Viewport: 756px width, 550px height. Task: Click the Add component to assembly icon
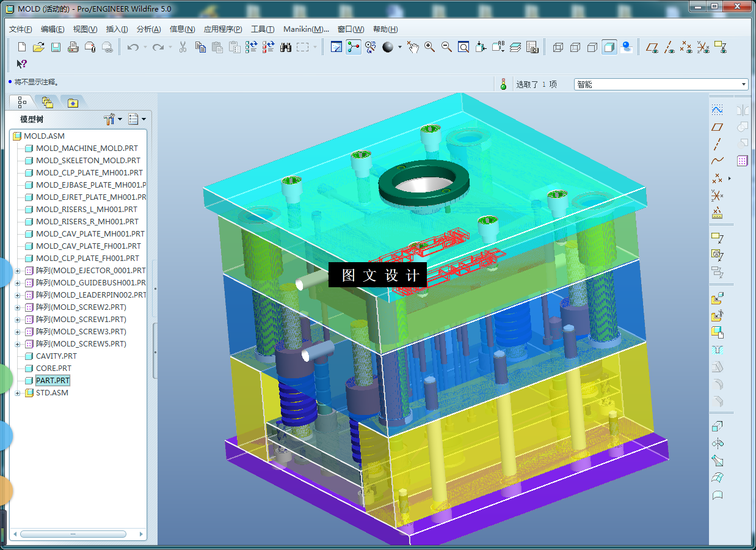pos(718,299)
